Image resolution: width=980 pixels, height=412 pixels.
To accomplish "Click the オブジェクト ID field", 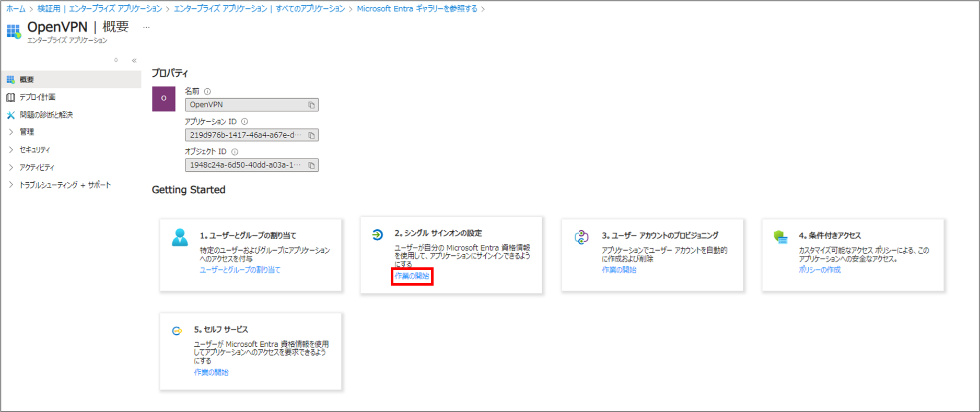I will (252, 166).
